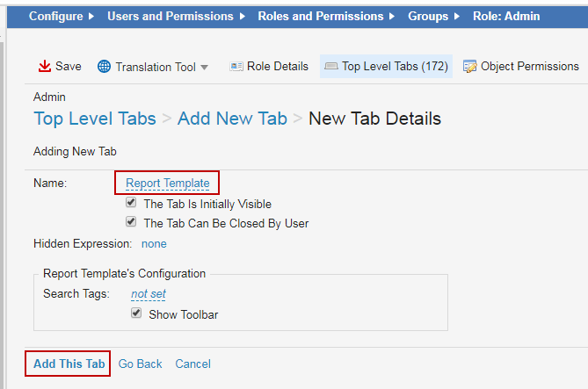Click the Add This Tab button
The image size is (588, 389).
click(69, 364)
